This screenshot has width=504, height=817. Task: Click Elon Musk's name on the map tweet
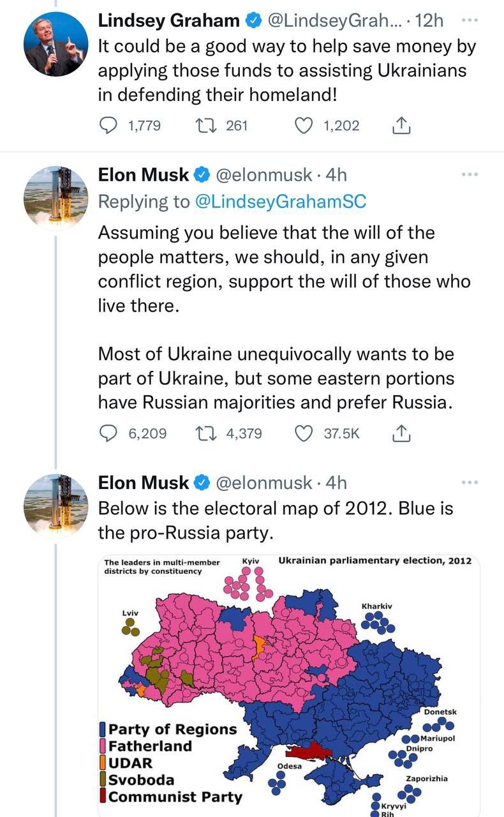(144, 483)
